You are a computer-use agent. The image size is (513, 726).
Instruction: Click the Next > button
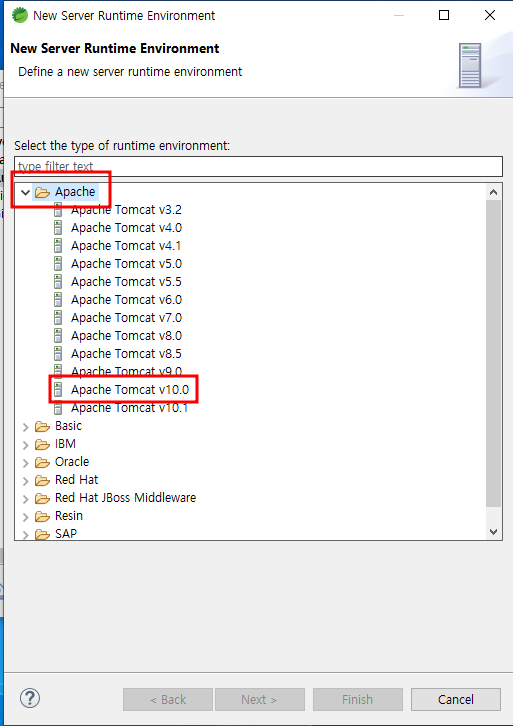(x=260, y=699)
